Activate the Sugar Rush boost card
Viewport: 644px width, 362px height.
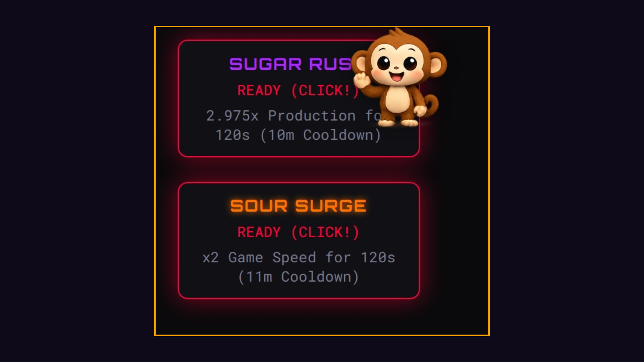pos(299,99)
